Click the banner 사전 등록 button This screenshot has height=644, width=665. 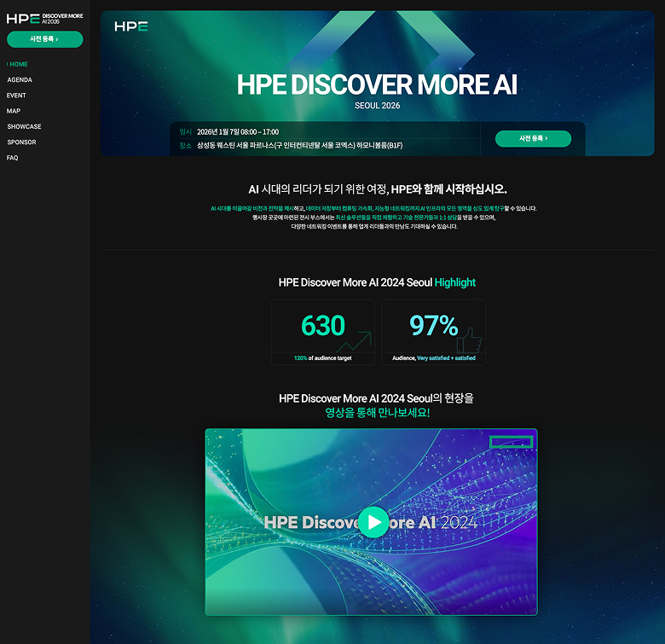tap(533, 139)
